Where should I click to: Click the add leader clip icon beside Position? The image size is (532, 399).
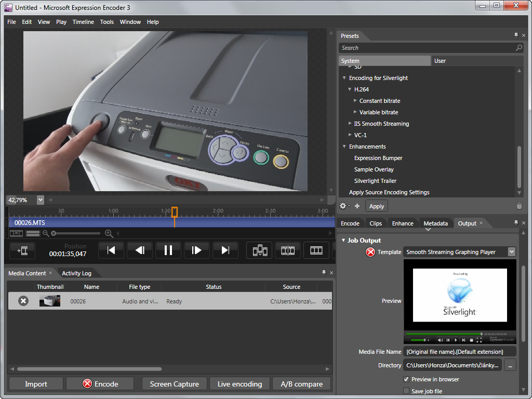(x=22, y=251)
